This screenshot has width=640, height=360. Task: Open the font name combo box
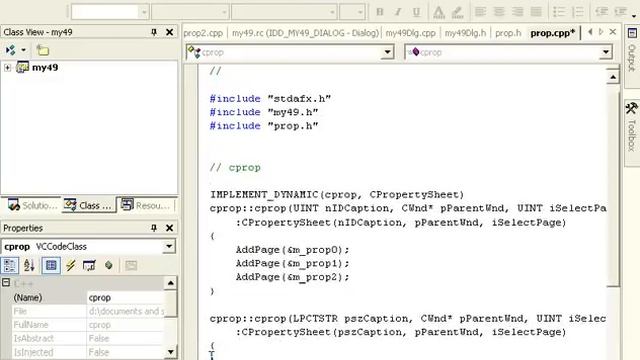[x=284, y=12]
